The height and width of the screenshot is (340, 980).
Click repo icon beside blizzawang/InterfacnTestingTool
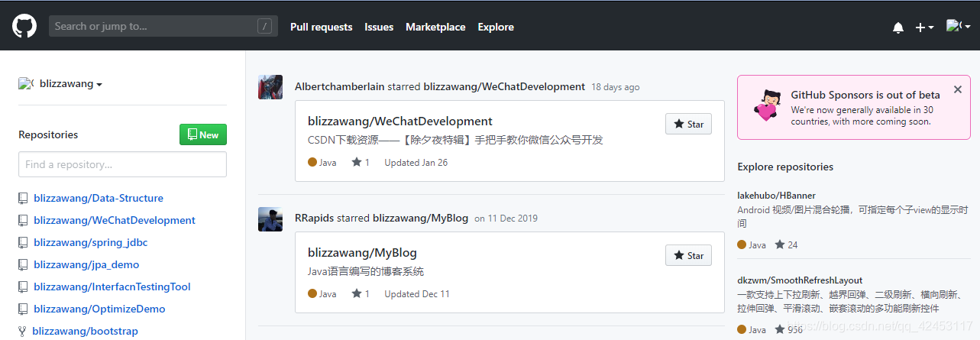(23, 287)
